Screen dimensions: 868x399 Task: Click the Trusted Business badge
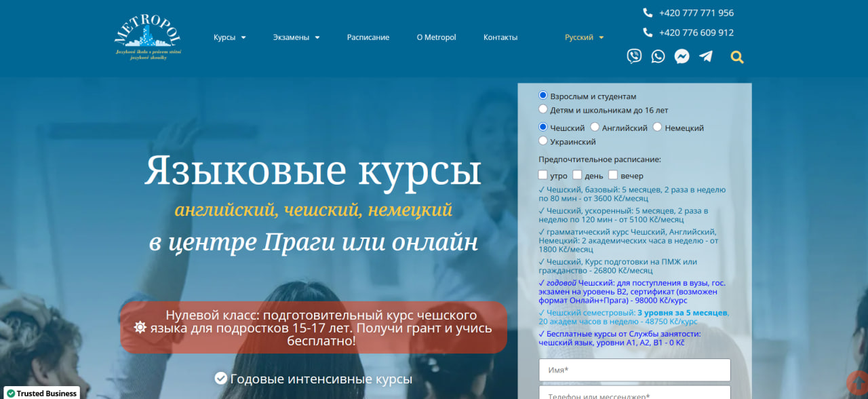click(40, 393)
